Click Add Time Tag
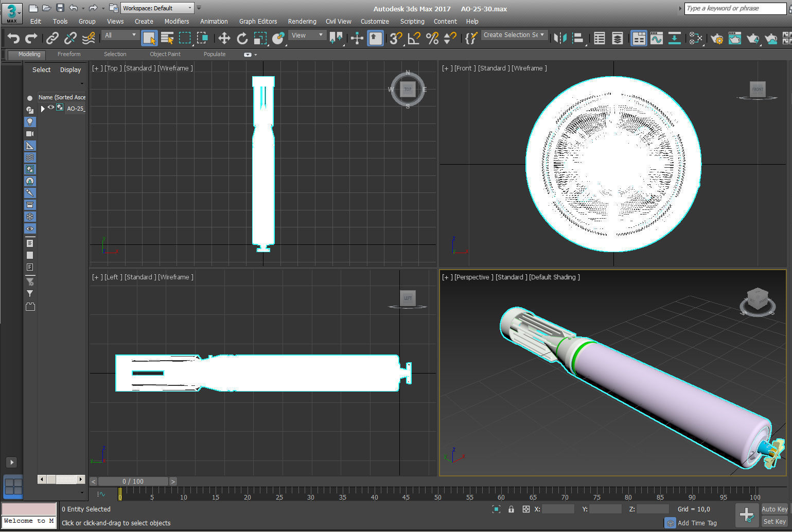792x532 pixels. [697, 523]
